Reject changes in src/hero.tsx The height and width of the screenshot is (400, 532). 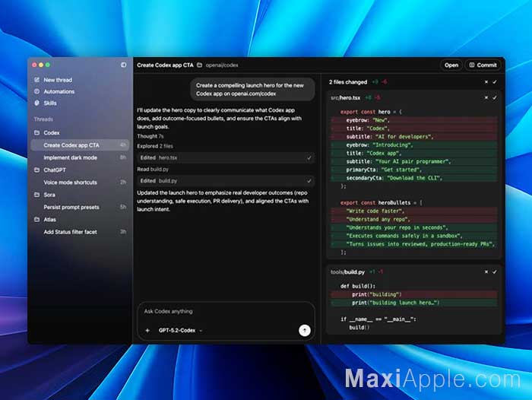pos(486,97)
